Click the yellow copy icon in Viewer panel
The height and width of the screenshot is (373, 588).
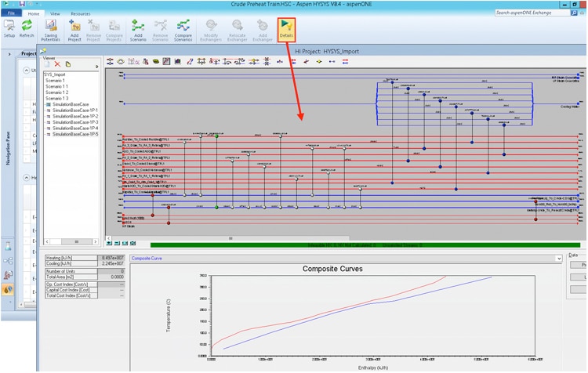tap(68, 64)
